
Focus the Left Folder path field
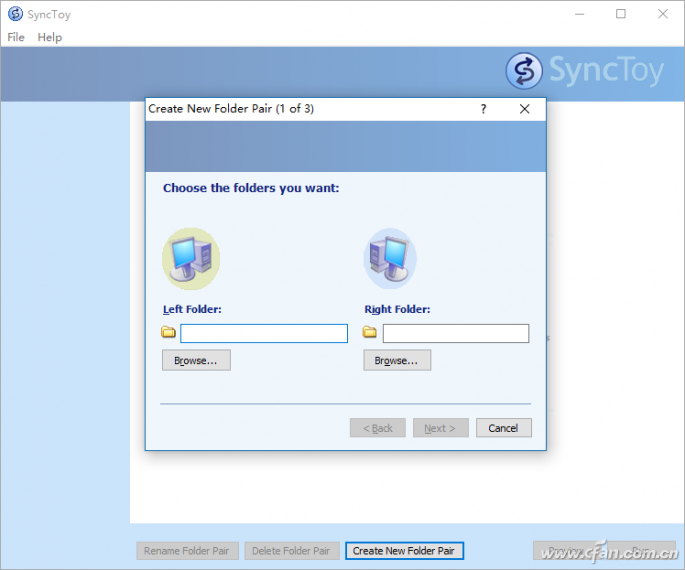tap(264, 333)
